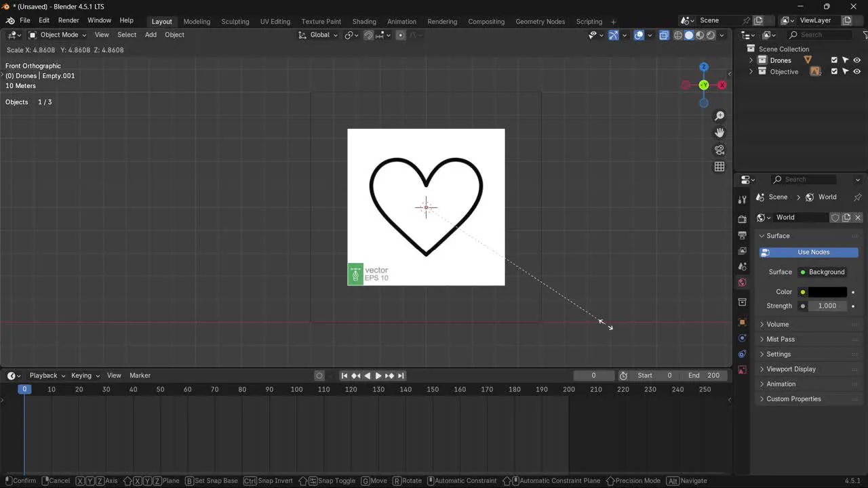Switch orthographic/perspective with grid gizmo
This screenshot has width=868, height=488.
[x=719, y=167]
